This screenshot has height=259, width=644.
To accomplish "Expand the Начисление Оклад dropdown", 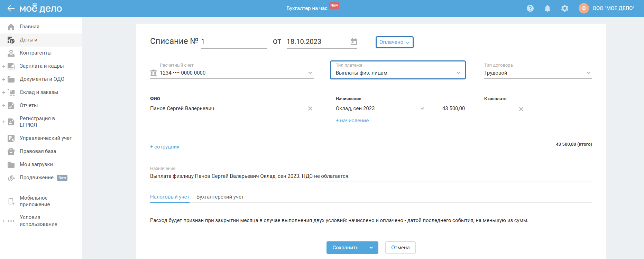I will point(422,108).
